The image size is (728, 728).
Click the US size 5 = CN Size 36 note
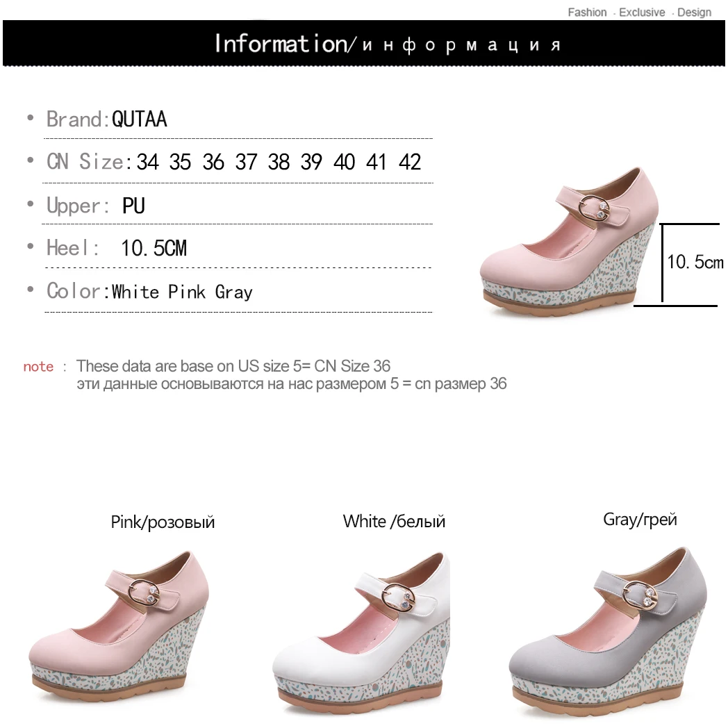tap(233, 366)
